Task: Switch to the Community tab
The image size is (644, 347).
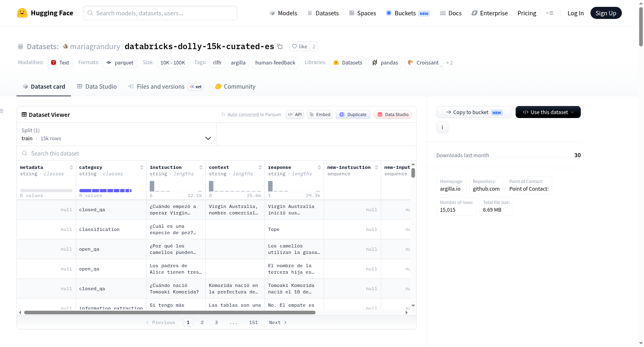Action: [235, 87]
